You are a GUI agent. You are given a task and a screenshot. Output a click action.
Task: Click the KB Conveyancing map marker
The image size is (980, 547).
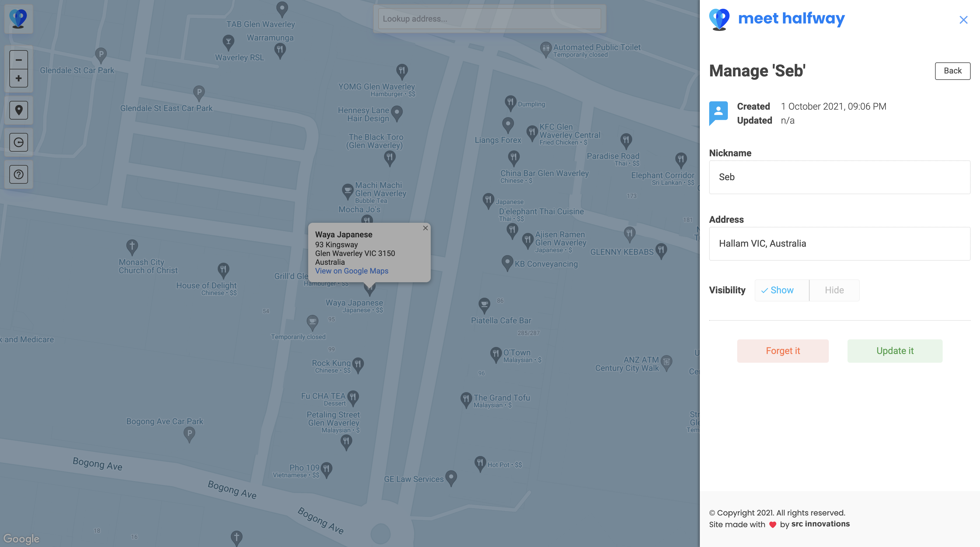click(x=507, y=262)
